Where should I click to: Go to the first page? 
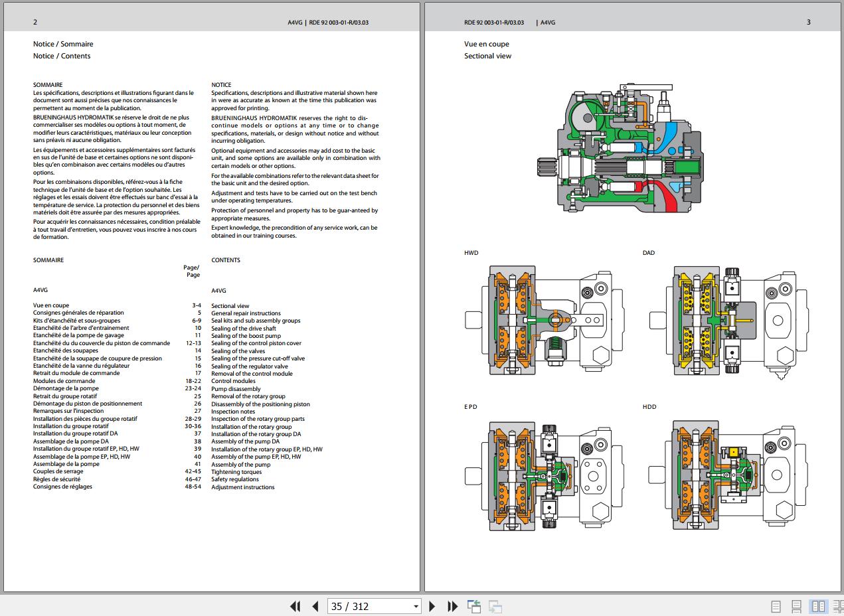click(295, 606)
